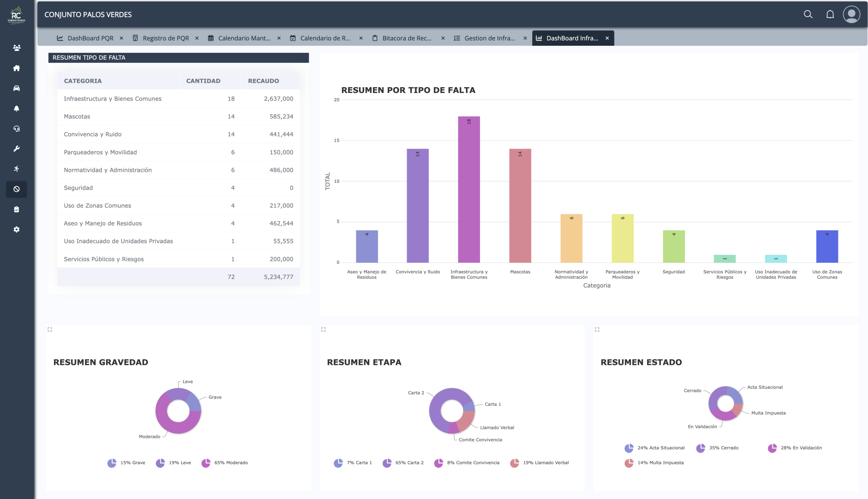This screenshot has height=499, width=868.
Task: Toggle the '19% Leve' legend entry
Action: point(173,463)
